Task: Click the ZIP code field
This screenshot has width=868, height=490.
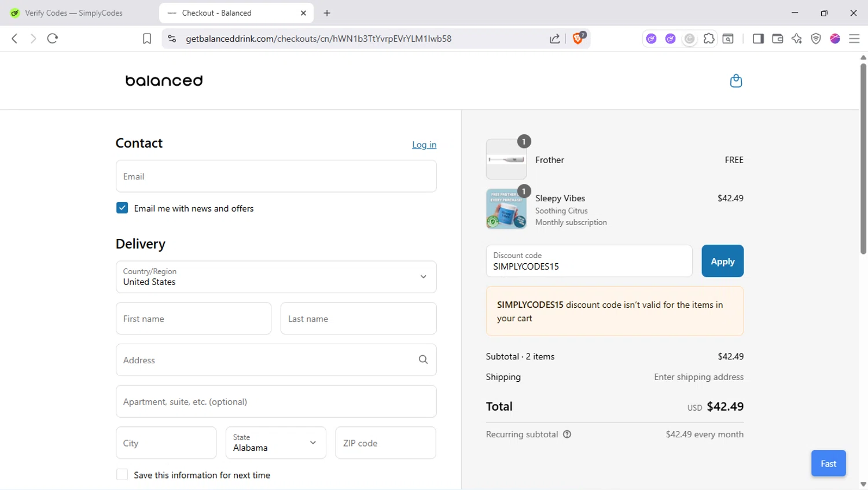Action: [x=385, y=443]
